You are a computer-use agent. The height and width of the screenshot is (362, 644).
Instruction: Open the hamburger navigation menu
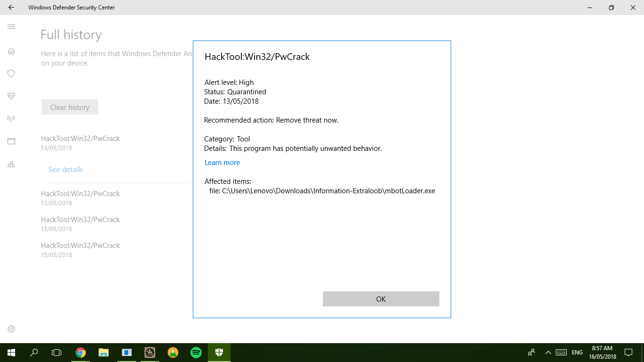point(11,27)
